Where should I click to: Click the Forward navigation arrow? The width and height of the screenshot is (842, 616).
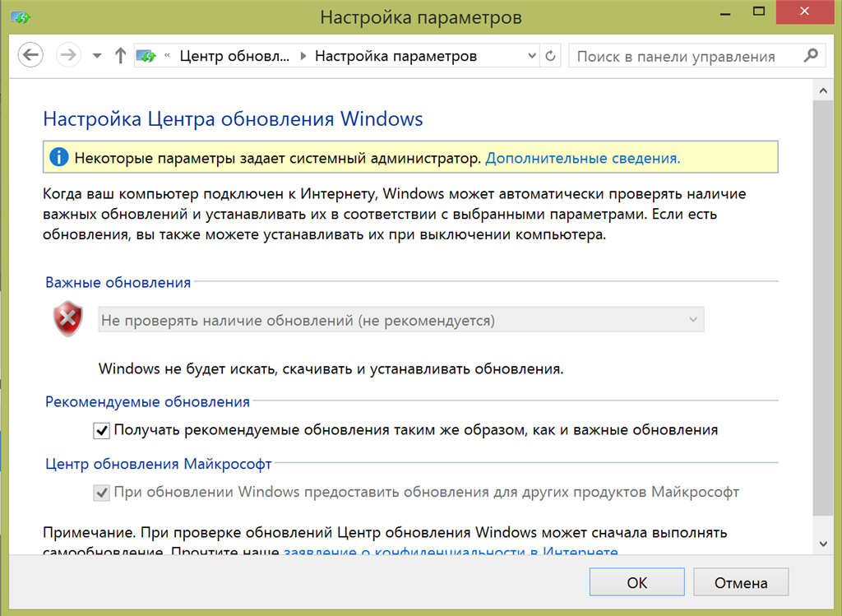(68, 55)
